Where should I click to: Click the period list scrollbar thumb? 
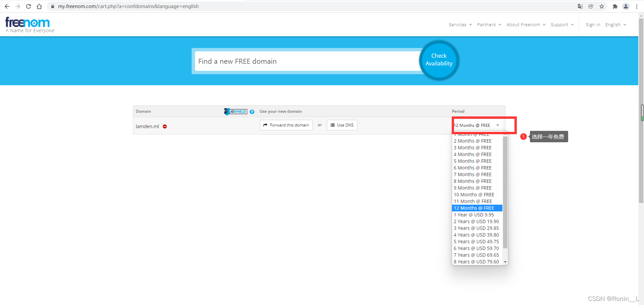pyautogui.click(x=505, y=192)
